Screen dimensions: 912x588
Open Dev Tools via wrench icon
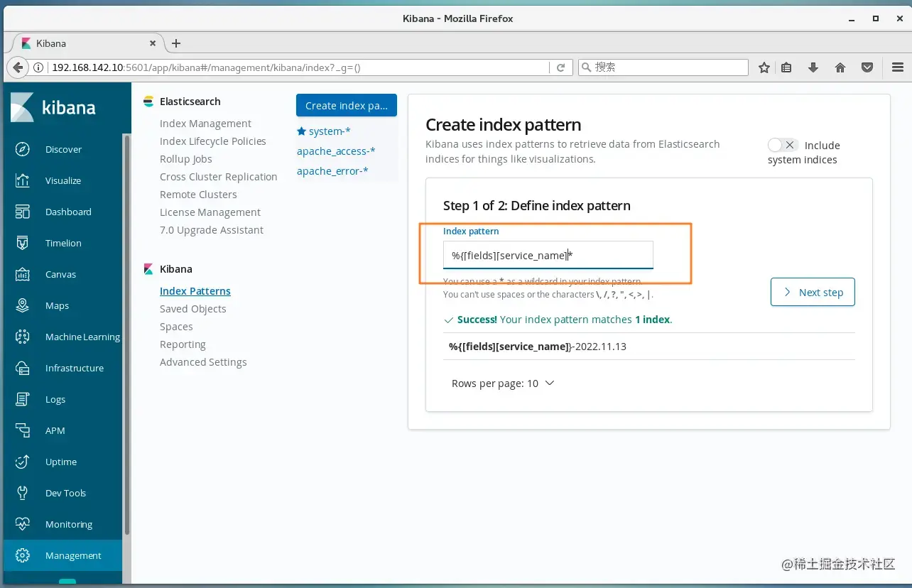pos(23,493)
